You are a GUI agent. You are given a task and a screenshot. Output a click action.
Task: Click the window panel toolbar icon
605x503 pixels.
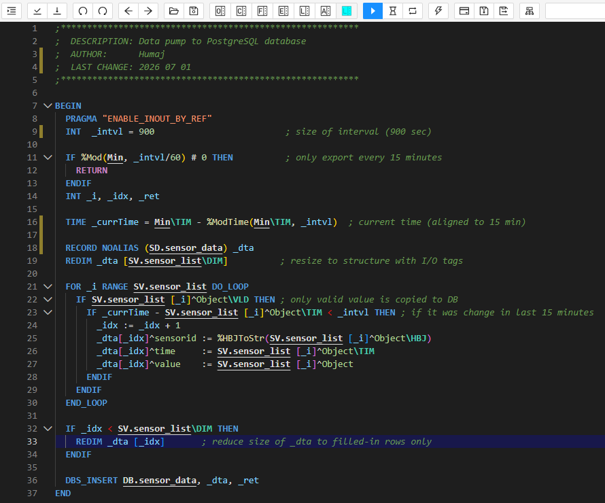464,11
